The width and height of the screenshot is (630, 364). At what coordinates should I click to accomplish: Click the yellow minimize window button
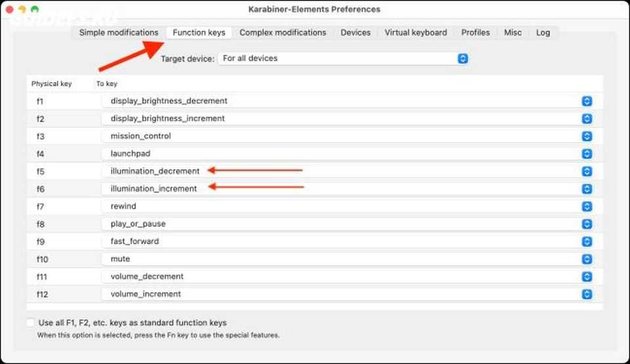22,10
